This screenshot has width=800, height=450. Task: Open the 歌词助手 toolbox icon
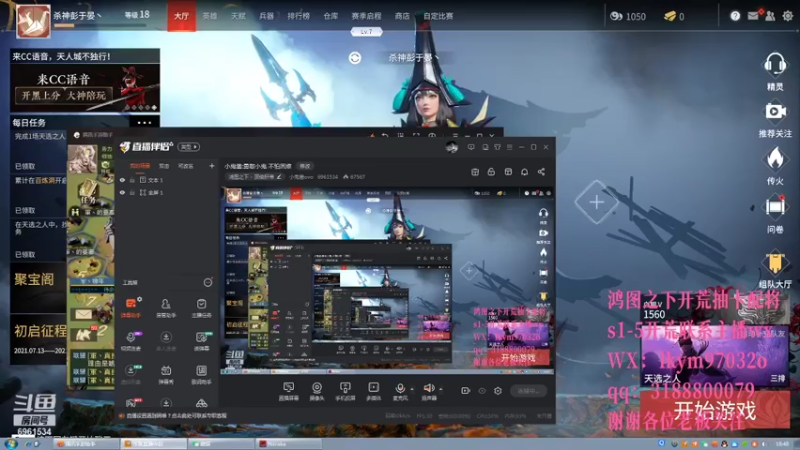point(202,374)
